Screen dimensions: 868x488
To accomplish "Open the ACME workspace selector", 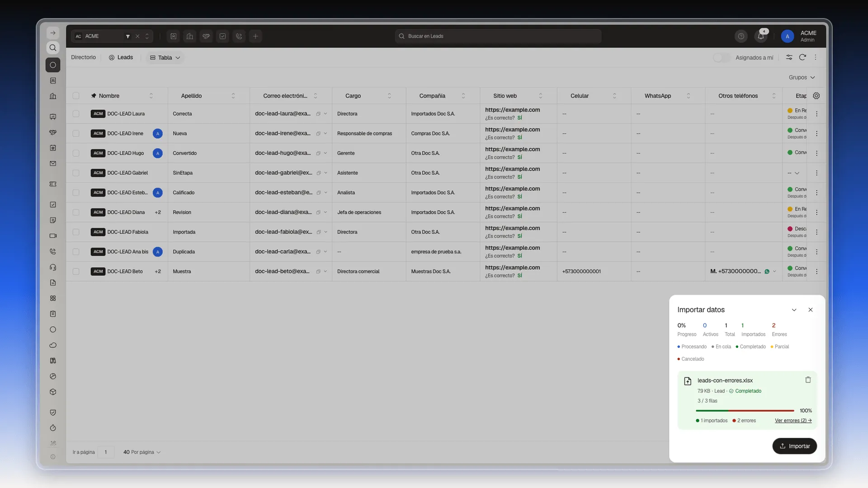I will tap(112, 36).
